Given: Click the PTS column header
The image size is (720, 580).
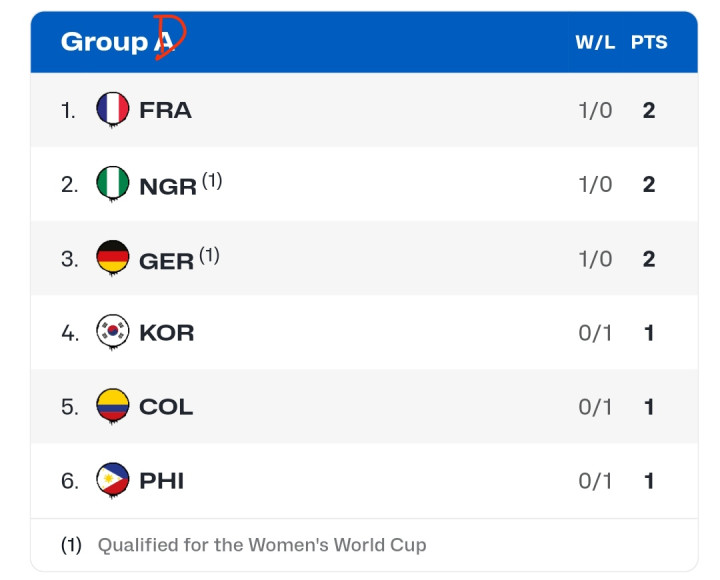Looking at the screenshot, I should [x=649, y=43].
